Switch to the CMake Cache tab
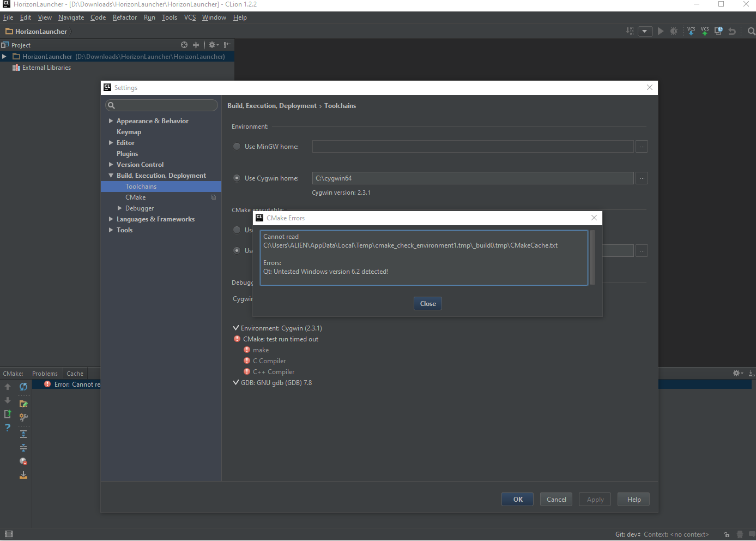The height and width of the screenshot is (541, 756). (75, 374)
